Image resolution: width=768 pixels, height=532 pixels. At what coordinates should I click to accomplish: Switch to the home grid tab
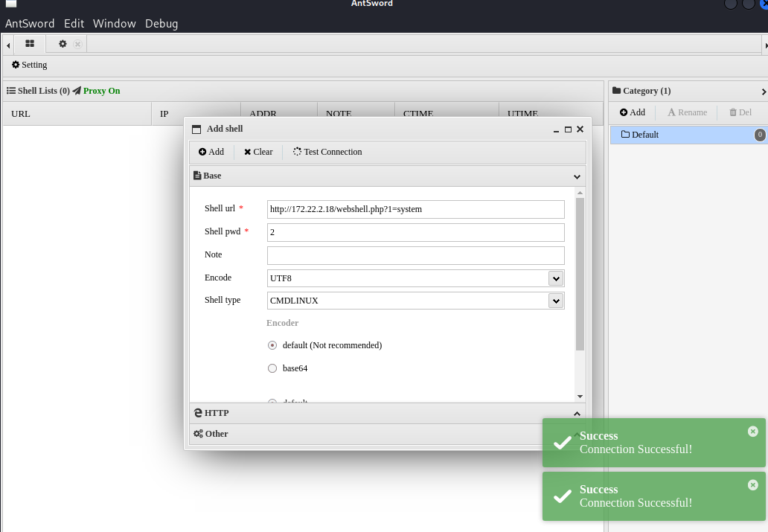point(30,44)
